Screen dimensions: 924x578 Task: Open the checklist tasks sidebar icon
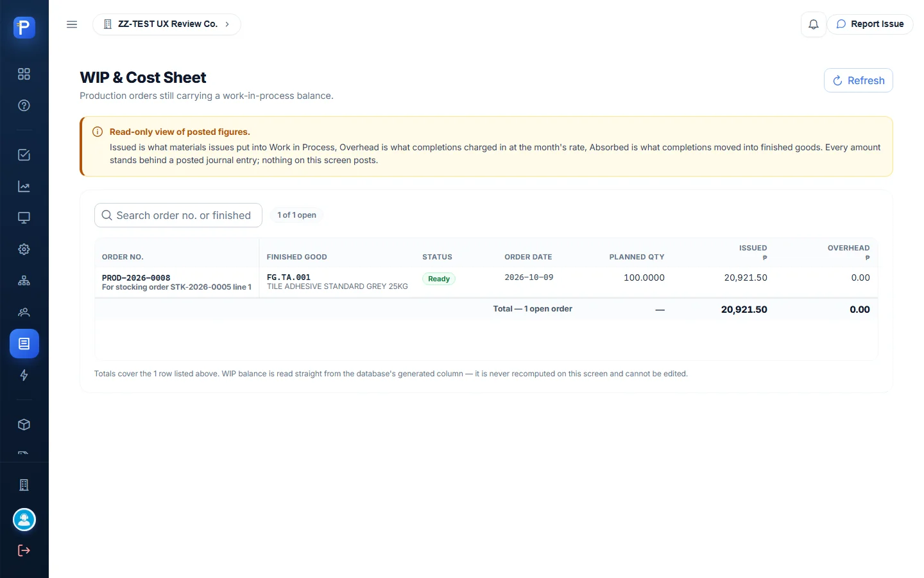pyautogui.click(x=24, y=155)
